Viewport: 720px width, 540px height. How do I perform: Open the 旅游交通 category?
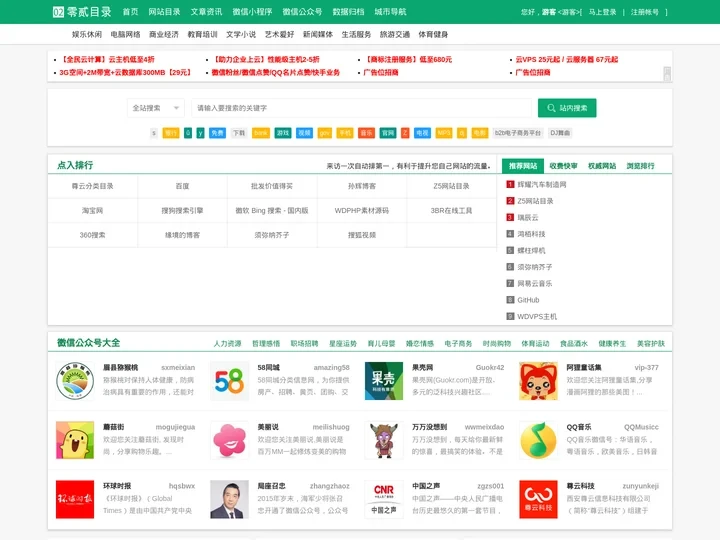point(394,34)
